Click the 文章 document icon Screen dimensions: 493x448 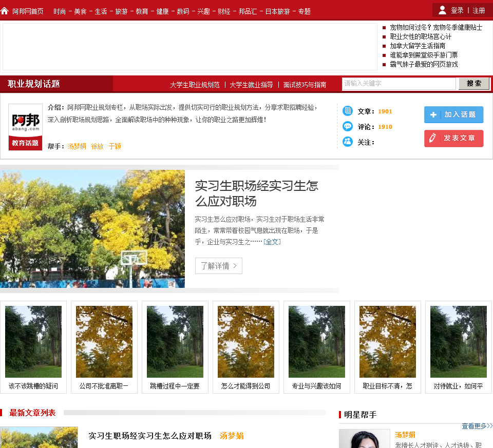click(x=348, y=111)
